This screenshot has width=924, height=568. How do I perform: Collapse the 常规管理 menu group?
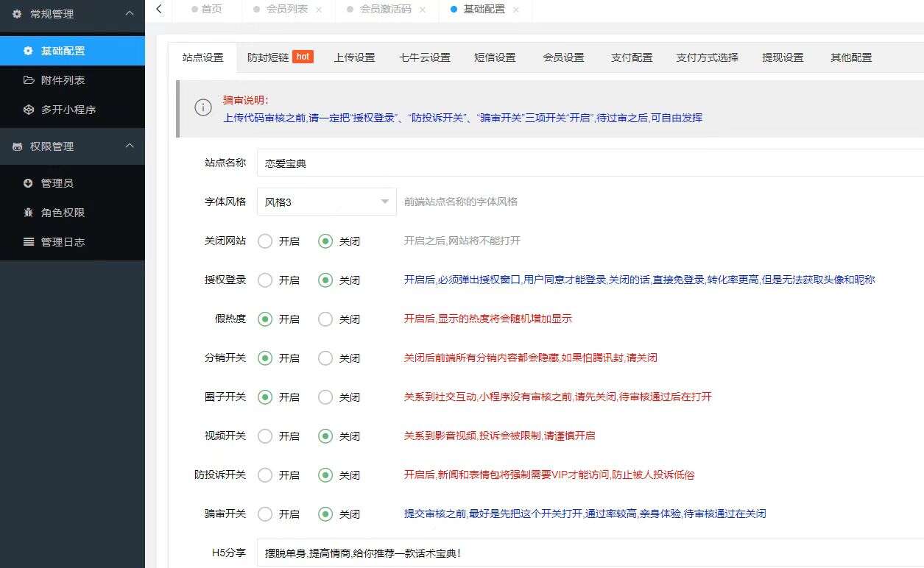(x=130, y=13)
